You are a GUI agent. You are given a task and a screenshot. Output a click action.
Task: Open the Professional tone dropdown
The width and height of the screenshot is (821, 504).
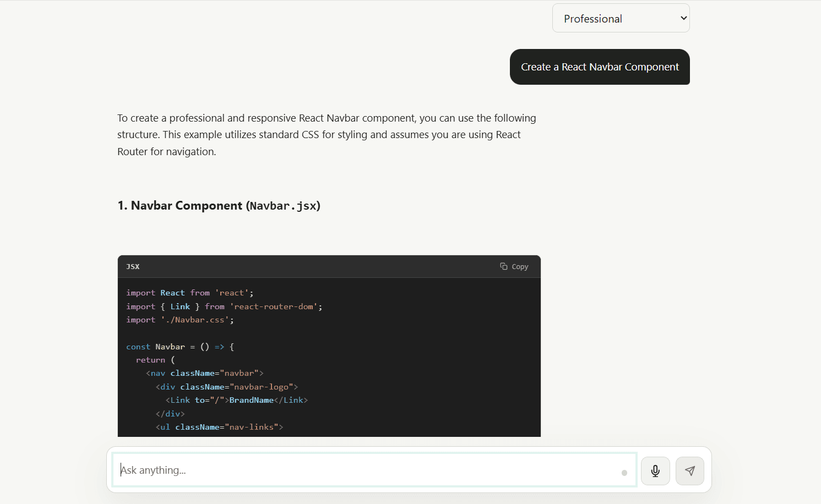621,18
